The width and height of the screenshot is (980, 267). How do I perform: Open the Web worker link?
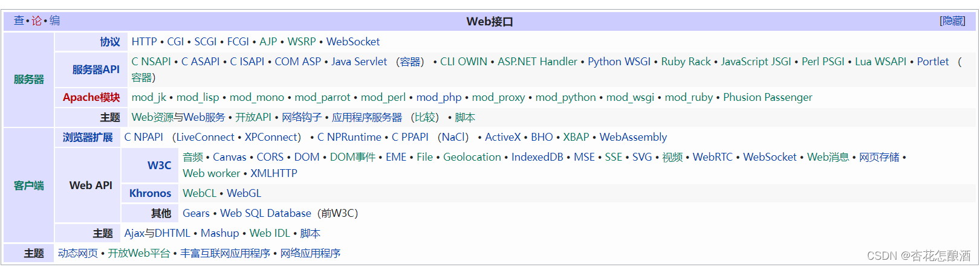pos(212,173)
